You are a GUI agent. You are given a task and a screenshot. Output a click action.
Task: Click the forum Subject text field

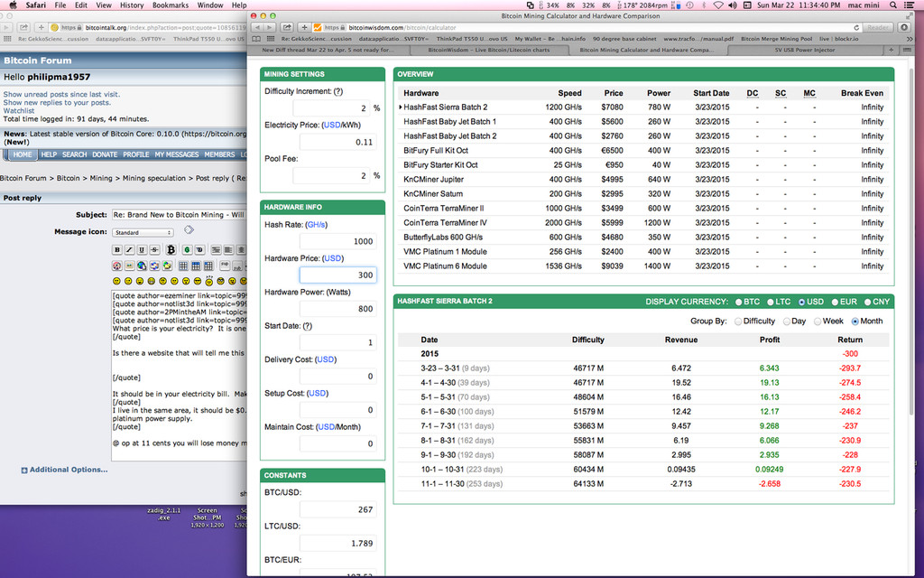(179, 215)
